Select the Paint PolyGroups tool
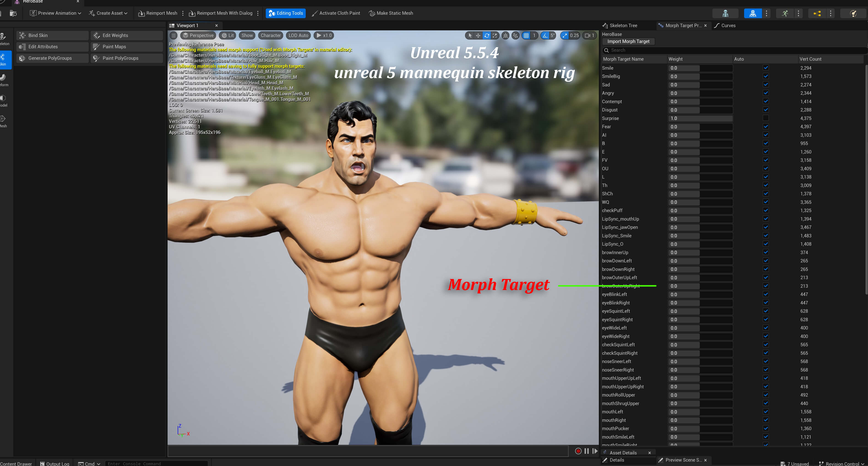This screenshot has height=466, width=868. tap(127, 58)
